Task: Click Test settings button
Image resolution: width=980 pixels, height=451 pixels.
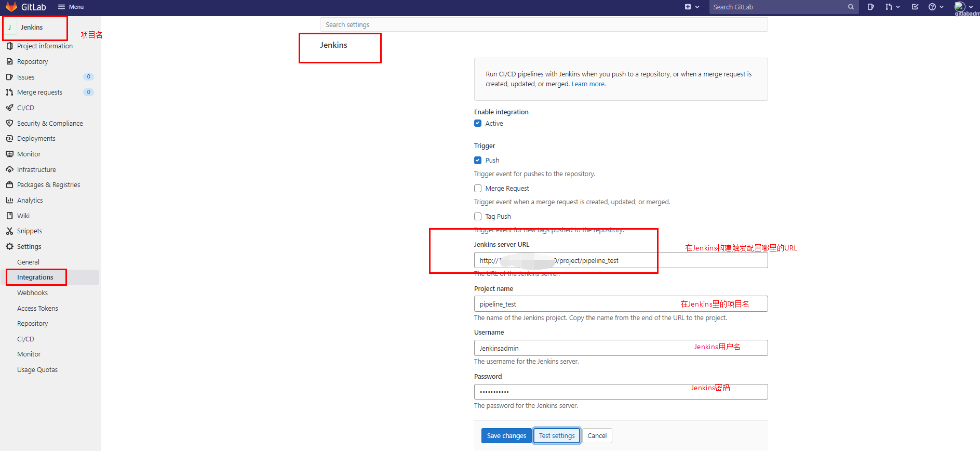Action: point(557,435)
